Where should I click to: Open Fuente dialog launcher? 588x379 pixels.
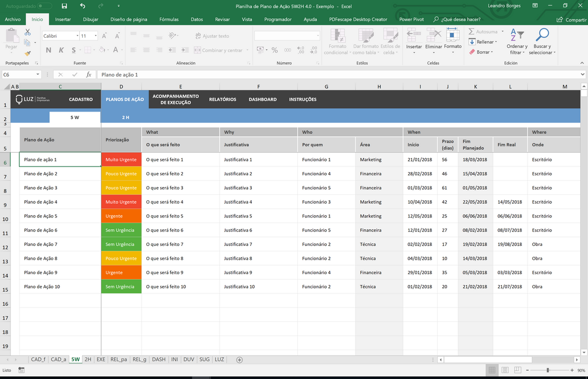point(121,63)
